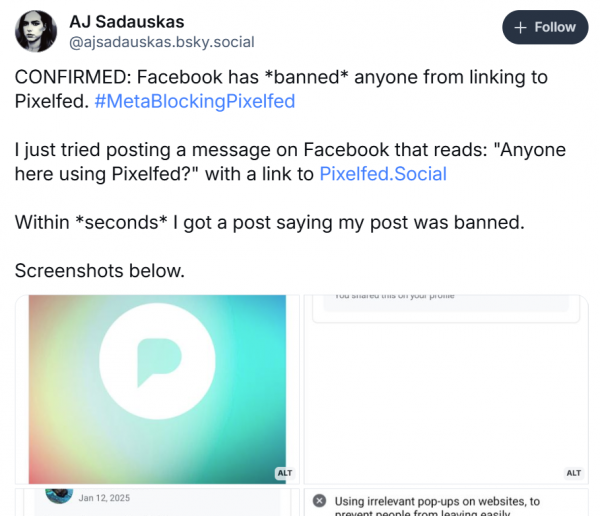Click the 'Screenshots below.' text line
600x516 pixels.
coord(100,270)
